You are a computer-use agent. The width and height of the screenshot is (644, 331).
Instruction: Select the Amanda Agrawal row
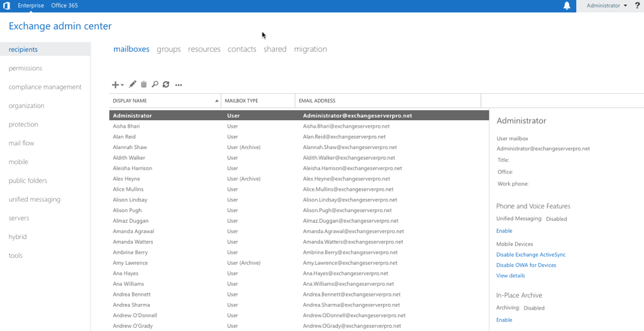(299, 232)
